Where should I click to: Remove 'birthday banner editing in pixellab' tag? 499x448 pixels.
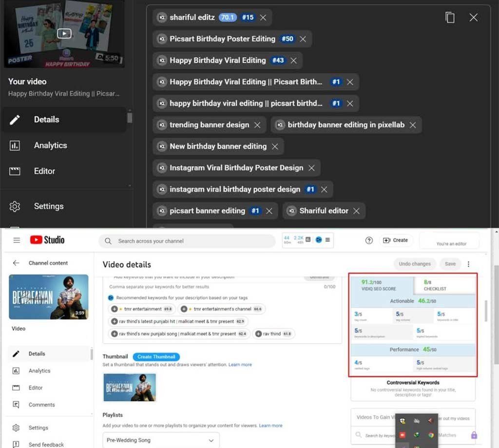[412, 125]
